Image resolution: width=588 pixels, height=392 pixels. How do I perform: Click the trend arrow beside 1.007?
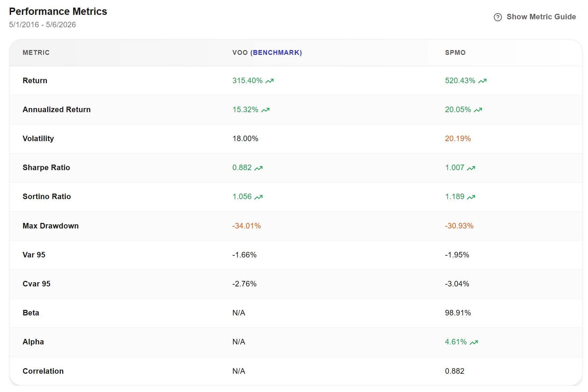pos(471,168)
